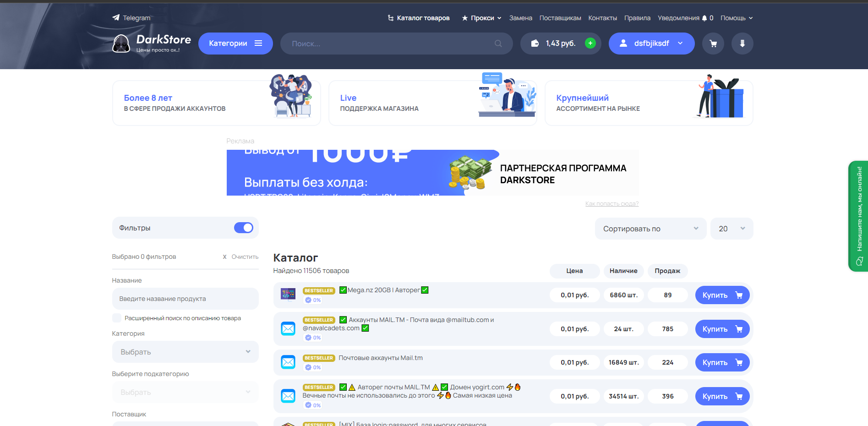Click the Mega.nz product thumbnail icon

pyautogui.click(x=288, y=295)
